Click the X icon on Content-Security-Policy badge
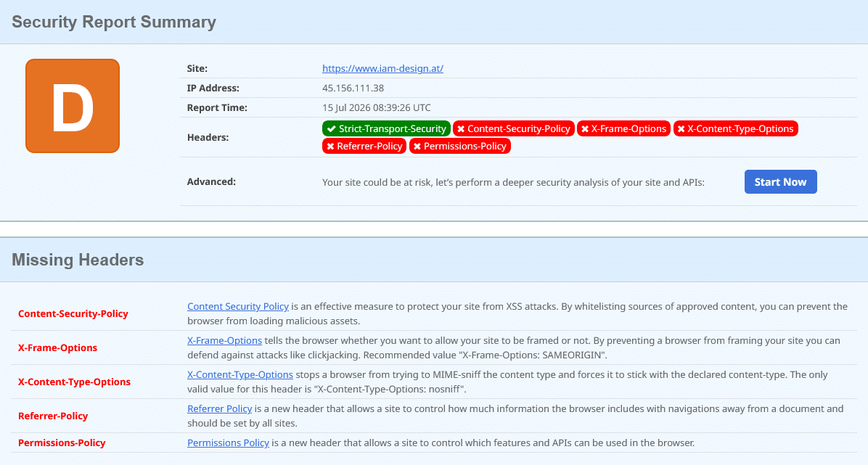Viewport: 868px width, 465px height. (461, 129)
